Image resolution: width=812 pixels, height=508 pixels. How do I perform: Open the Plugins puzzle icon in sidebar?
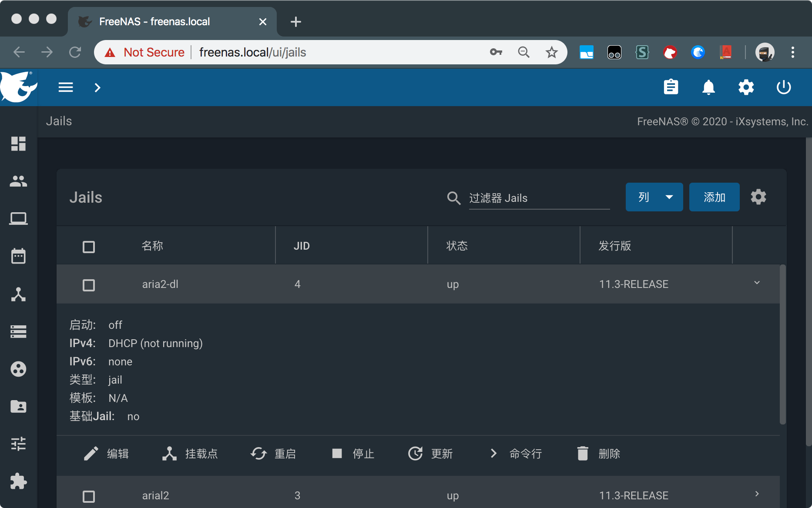[x=18, y=481]
